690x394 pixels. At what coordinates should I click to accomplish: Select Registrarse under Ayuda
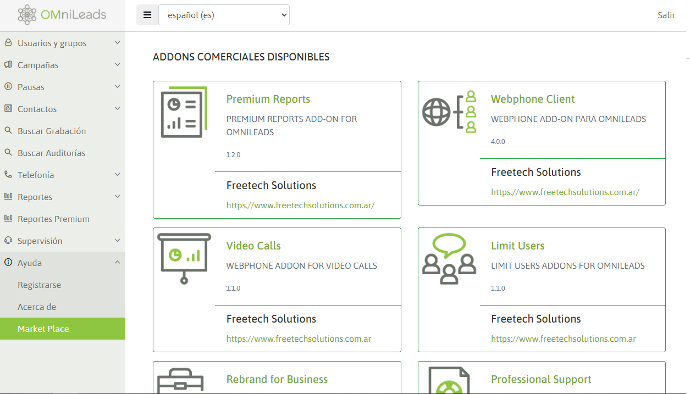pyautogui.click(x=62, y=285)
